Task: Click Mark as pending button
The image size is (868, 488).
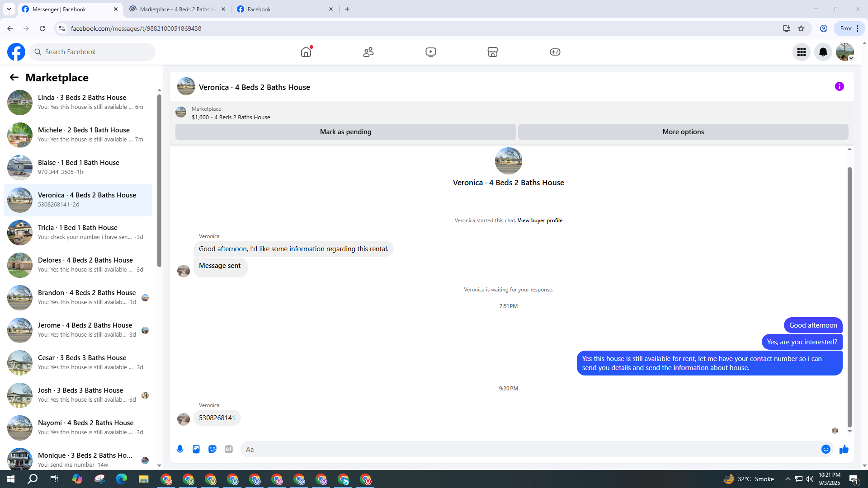Action: click(x=346, y=132)
